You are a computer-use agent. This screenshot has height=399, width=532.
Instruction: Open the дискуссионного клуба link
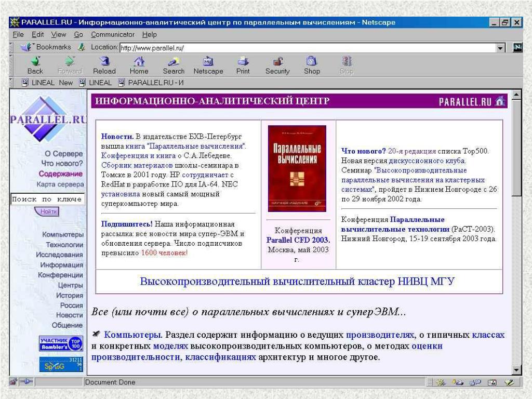coord(427,161)
